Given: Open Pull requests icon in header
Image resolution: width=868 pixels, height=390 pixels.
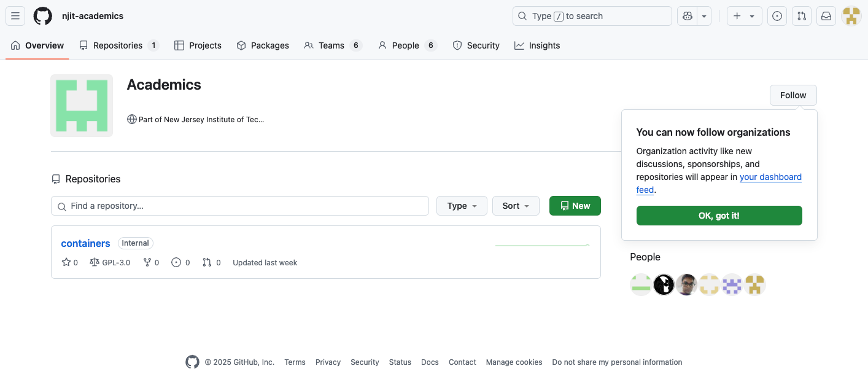Looking at the screenshot, I should click(802, 16).
